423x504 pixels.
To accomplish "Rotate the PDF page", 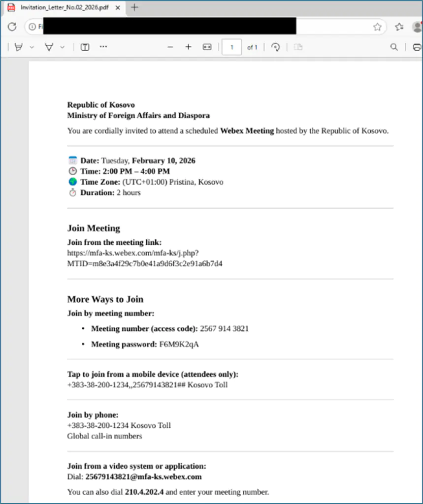I will pos(276,47).
